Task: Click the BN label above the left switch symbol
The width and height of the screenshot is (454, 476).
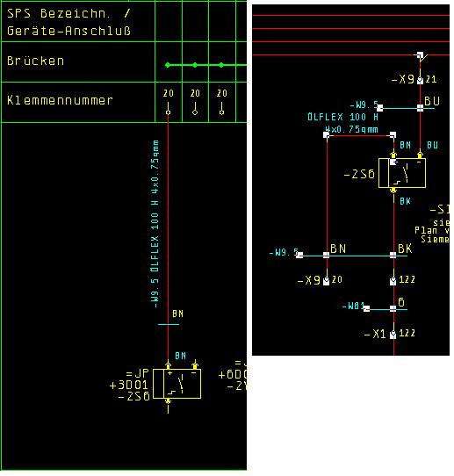Action: point(181,356)
